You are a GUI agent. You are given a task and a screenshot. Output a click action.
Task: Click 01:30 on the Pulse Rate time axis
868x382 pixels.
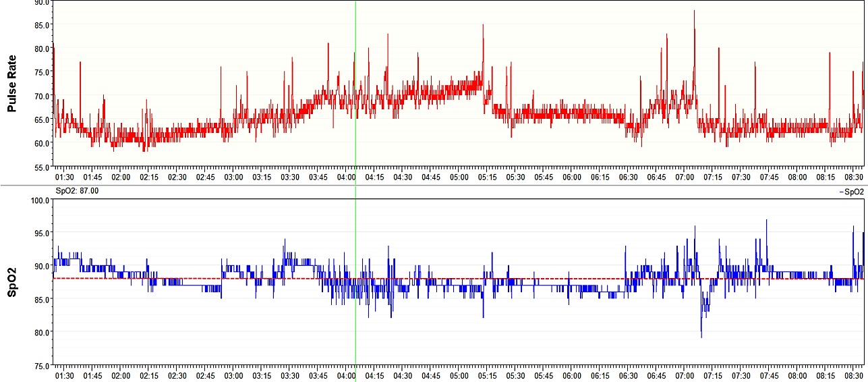64,177
